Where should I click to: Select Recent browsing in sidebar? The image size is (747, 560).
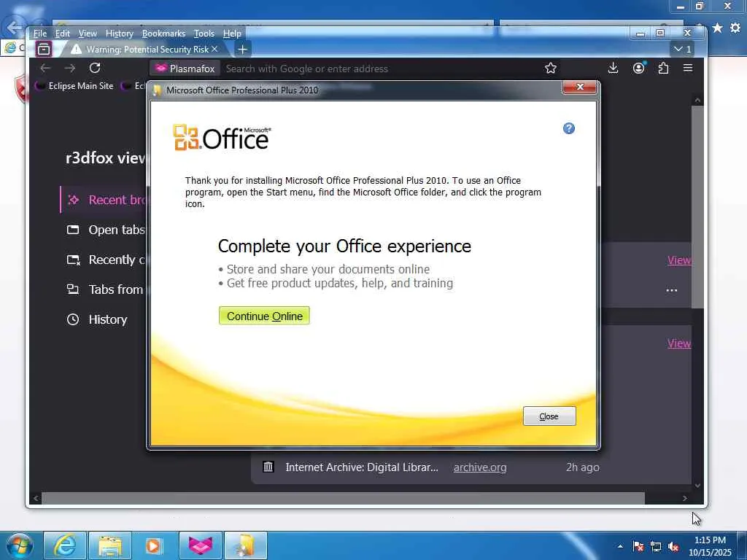click(x=104, y=200)
